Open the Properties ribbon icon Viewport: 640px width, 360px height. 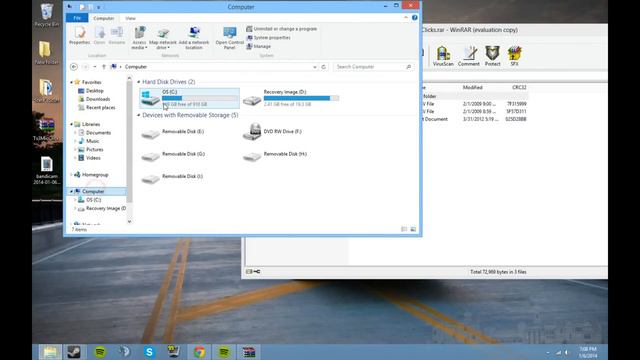click(x=80, y=36)
